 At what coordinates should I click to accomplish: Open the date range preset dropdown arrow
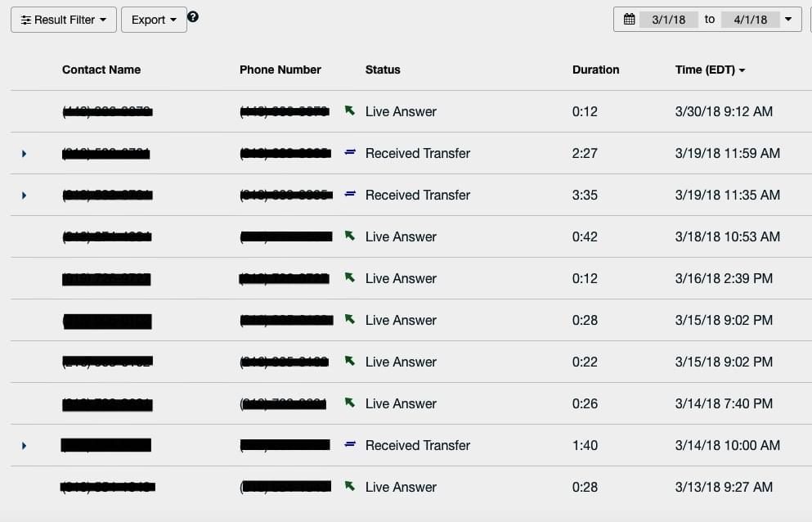tap(788, 20)
